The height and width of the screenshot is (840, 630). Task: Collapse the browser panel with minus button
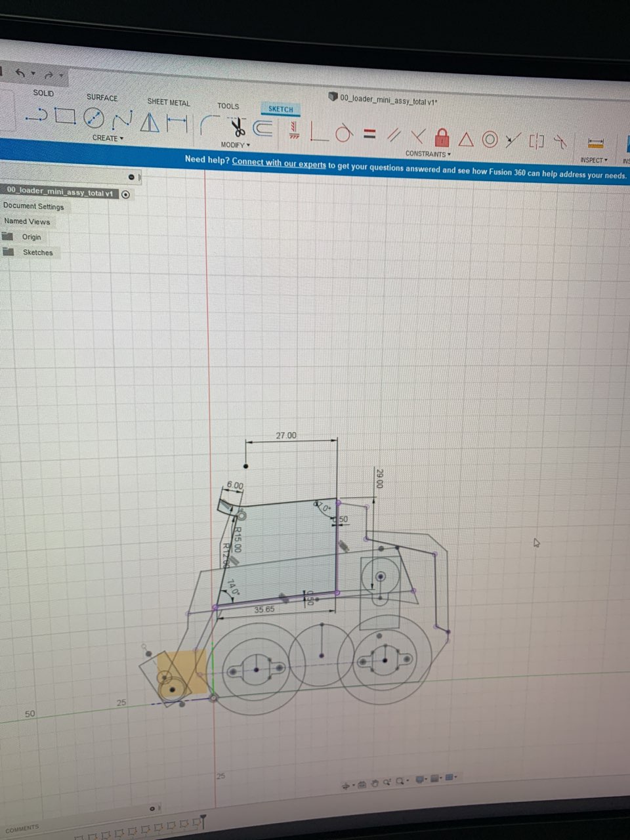click(x=132, y=177)
